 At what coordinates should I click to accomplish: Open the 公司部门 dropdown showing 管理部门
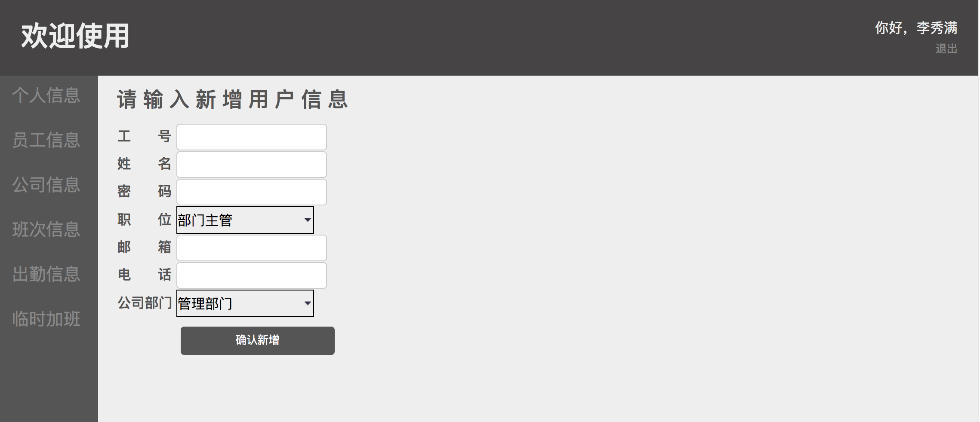pyautogui.click(x=245, y=303)
